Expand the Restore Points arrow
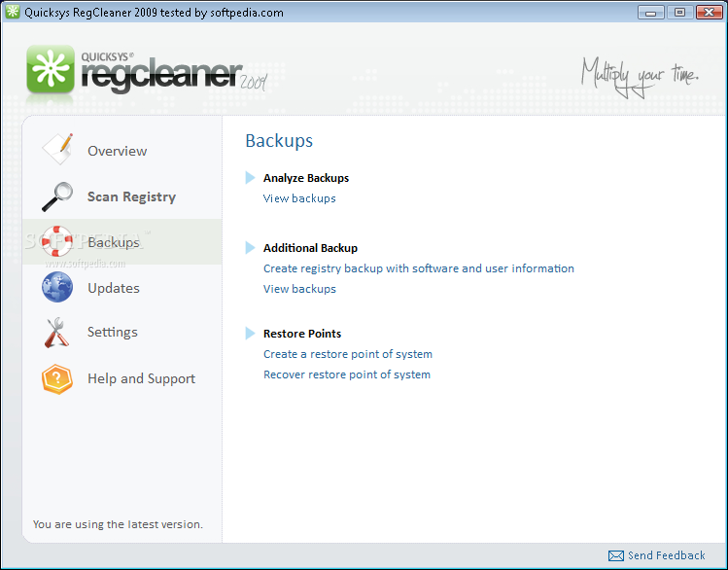Viewport: 728px width, 570px height. tap(250, 333)
